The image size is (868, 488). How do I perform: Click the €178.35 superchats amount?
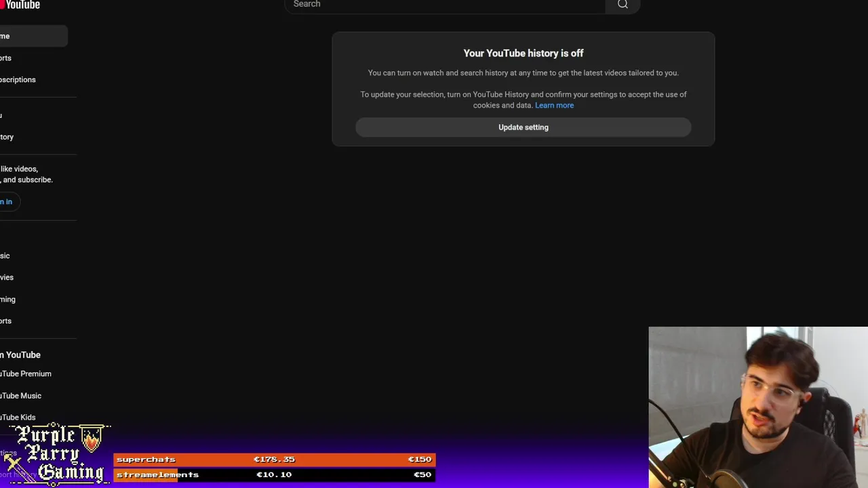point(274,460)
